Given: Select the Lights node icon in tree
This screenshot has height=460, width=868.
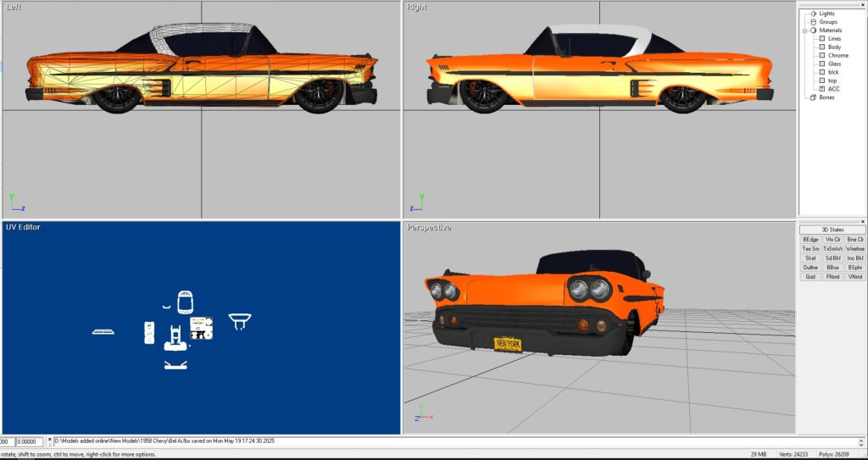Looking at the screenshot, I should coord(813,14).
